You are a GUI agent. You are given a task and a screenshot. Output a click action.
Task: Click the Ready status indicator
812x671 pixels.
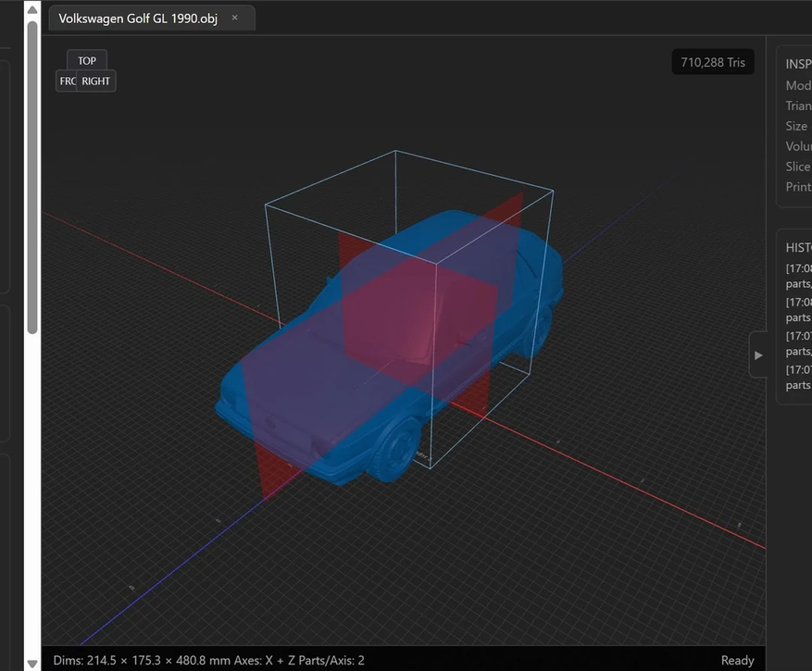tap(737, 660)
